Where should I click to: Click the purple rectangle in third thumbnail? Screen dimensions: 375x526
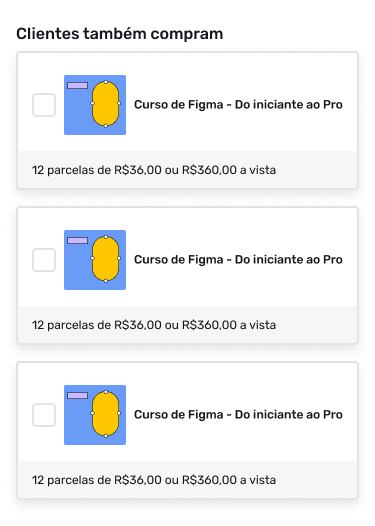[77, 396]
